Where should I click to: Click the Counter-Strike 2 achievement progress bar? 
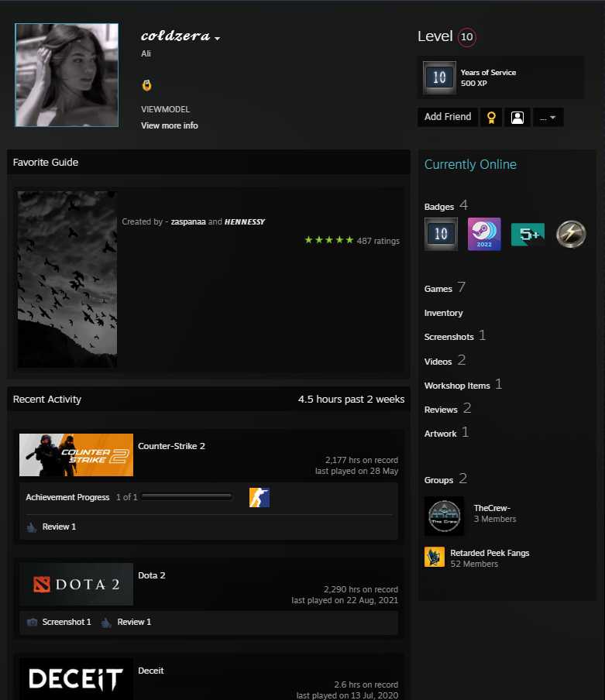tap(187, 496)
